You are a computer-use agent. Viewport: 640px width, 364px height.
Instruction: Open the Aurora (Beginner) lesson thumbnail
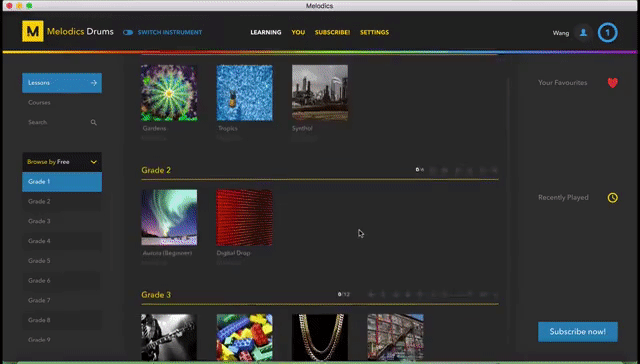point(169,217)
